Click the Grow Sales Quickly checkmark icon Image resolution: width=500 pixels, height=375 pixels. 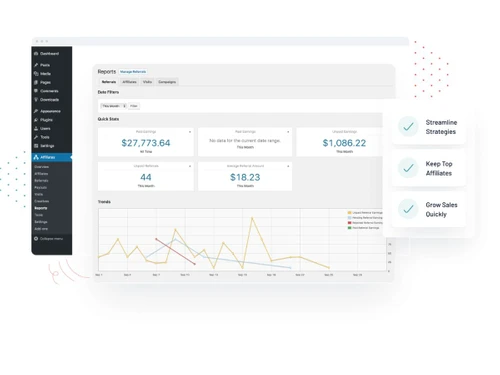408,209
